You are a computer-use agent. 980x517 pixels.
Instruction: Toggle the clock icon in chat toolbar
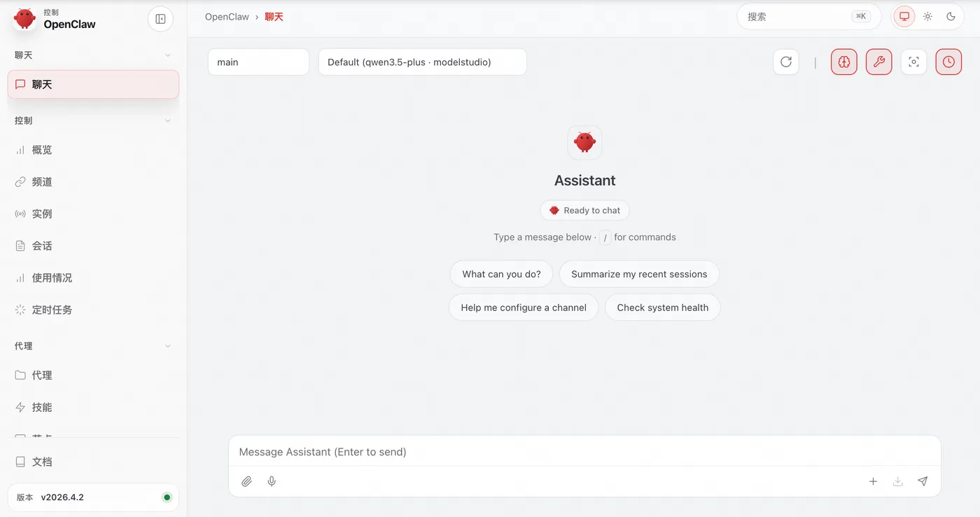948,62
